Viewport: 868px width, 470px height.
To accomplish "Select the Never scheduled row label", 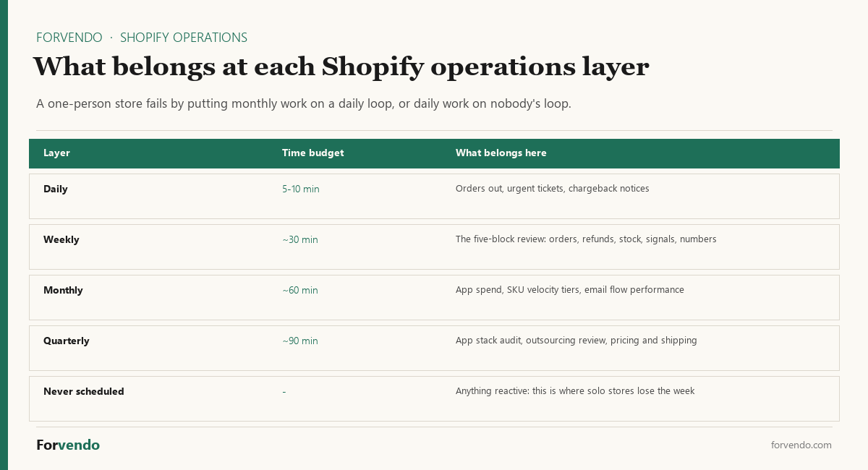I will point(84,391).
